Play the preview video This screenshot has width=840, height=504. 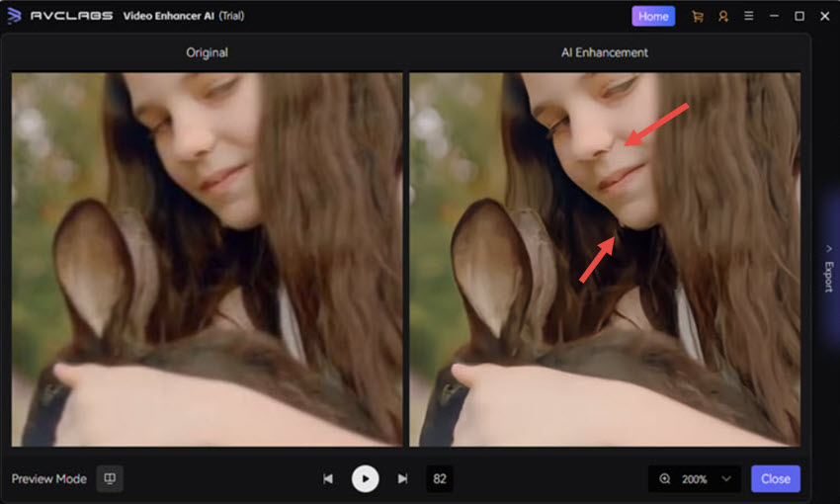pos(366,479)
